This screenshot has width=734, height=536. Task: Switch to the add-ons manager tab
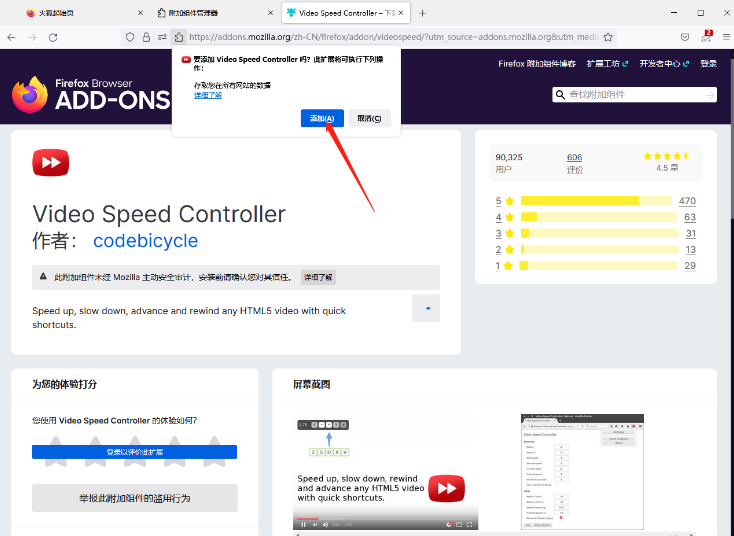[x=213, y=13]
